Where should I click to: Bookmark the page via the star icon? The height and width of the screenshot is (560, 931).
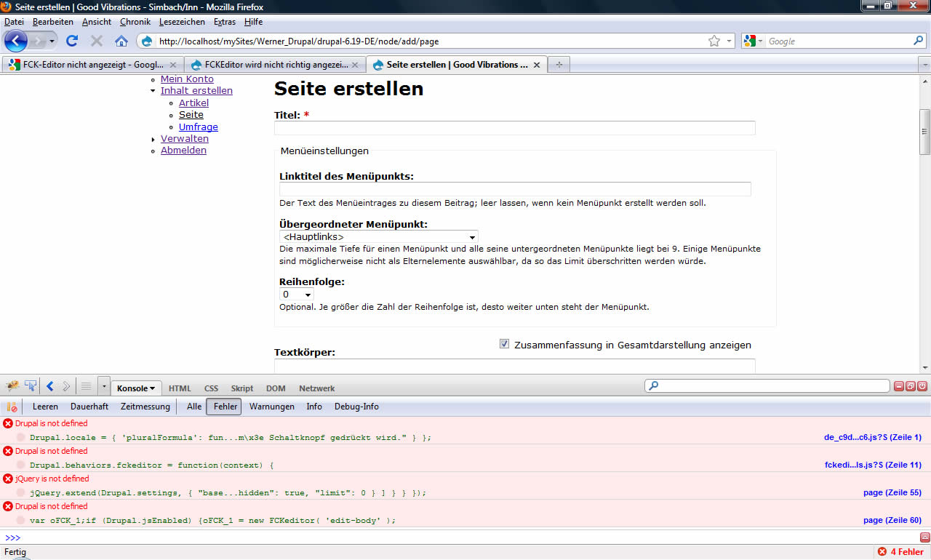click(714, 41)
